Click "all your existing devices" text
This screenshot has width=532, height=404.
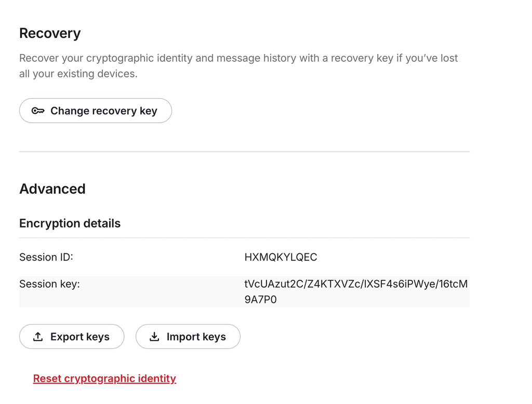tap(78, 74)
